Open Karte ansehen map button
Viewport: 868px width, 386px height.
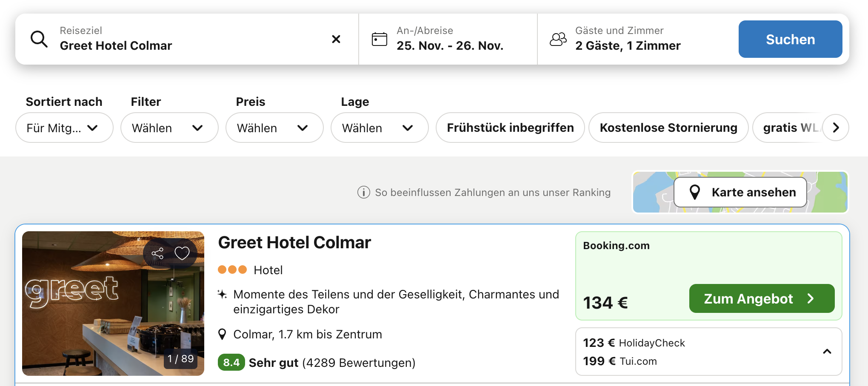point(740,192)
